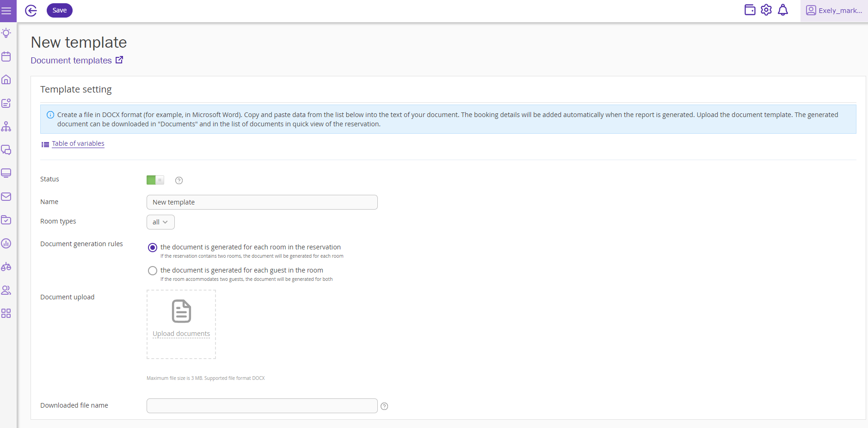Screen dimensions: 868x428
Task: Open the Room types dropdown
Action: 160,222
